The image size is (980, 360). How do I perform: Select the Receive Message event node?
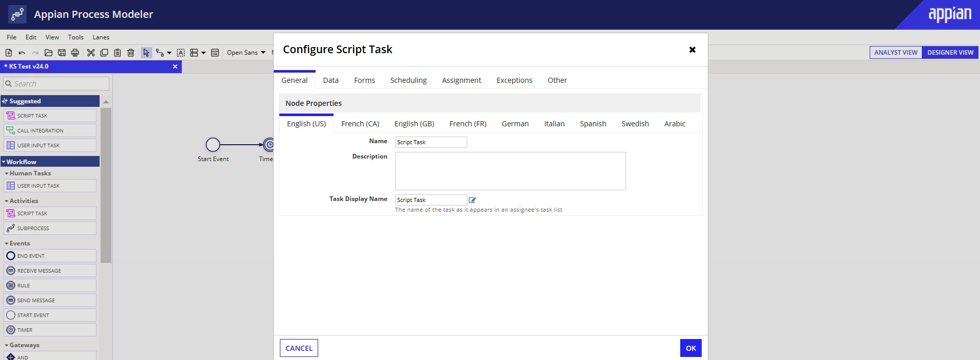50,271
